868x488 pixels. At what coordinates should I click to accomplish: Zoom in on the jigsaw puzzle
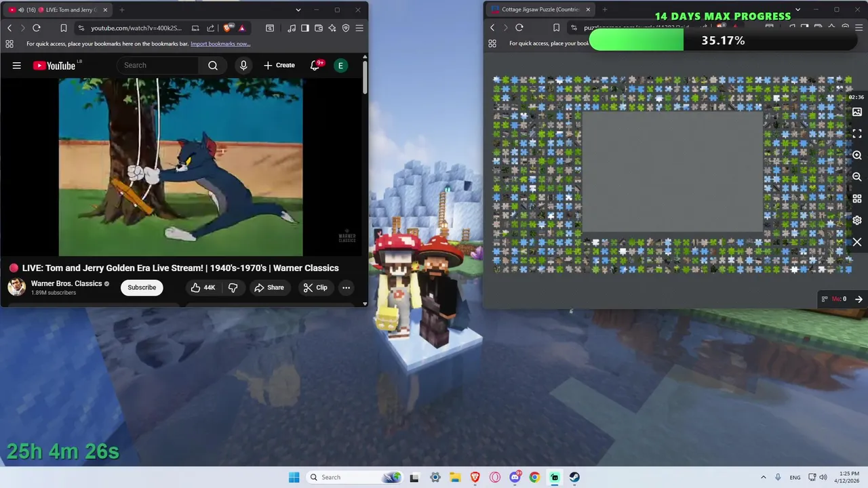(857, 155)
